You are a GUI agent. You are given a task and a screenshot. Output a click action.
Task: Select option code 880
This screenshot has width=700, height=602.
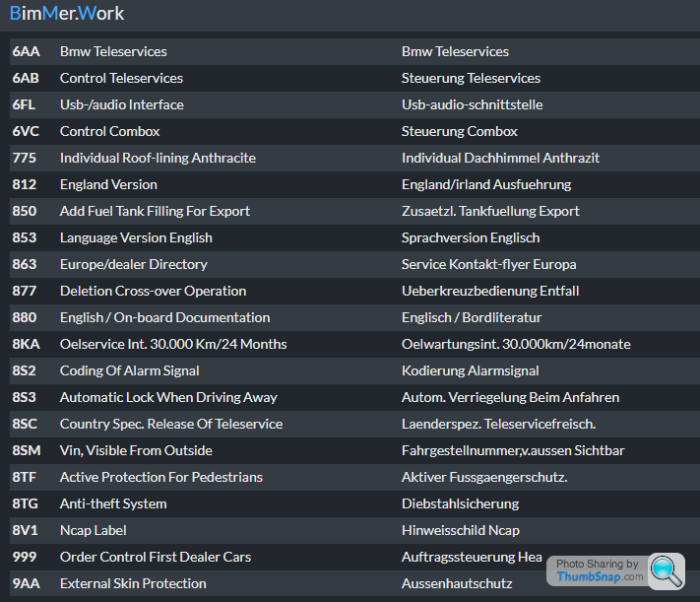(24, 317)
